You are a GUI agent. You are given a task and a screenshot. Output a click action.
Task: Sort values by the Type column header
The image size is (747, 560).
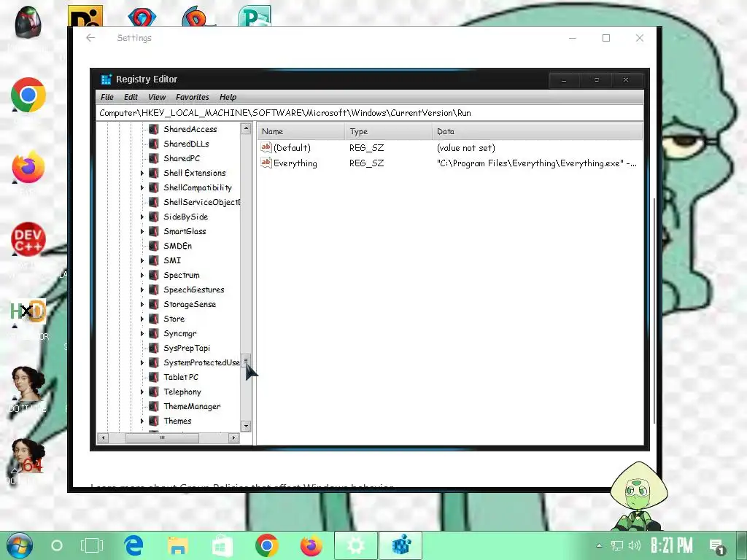point(388,131)
